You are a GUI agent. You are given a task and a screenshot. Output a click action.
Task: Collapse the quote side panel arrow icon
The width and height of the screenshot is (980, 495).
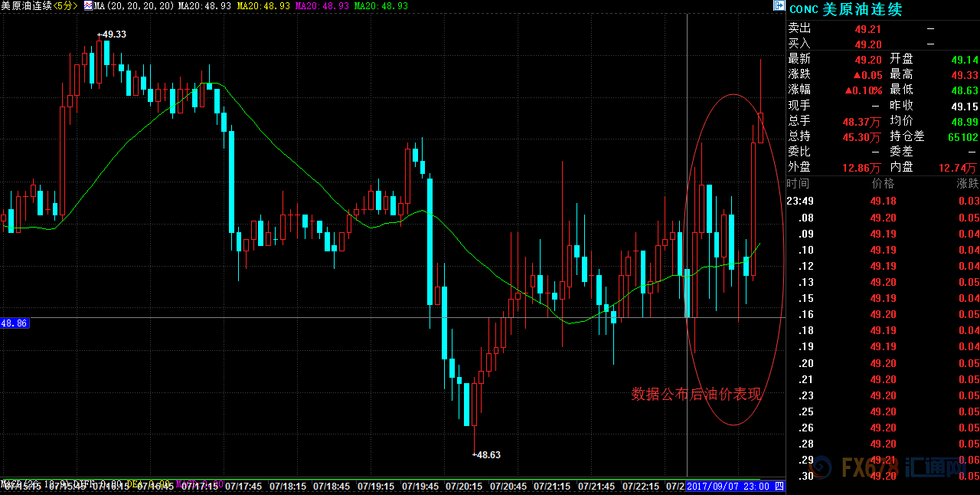pos(779,6)
